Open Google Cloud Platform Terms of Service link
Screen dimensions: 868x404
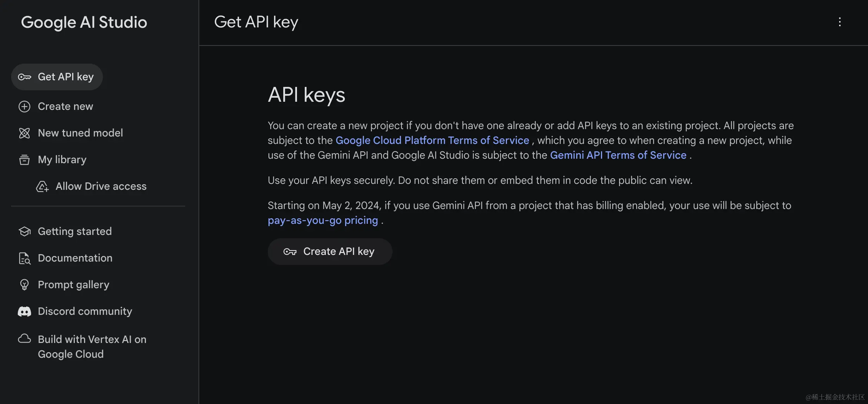[432, 141]
